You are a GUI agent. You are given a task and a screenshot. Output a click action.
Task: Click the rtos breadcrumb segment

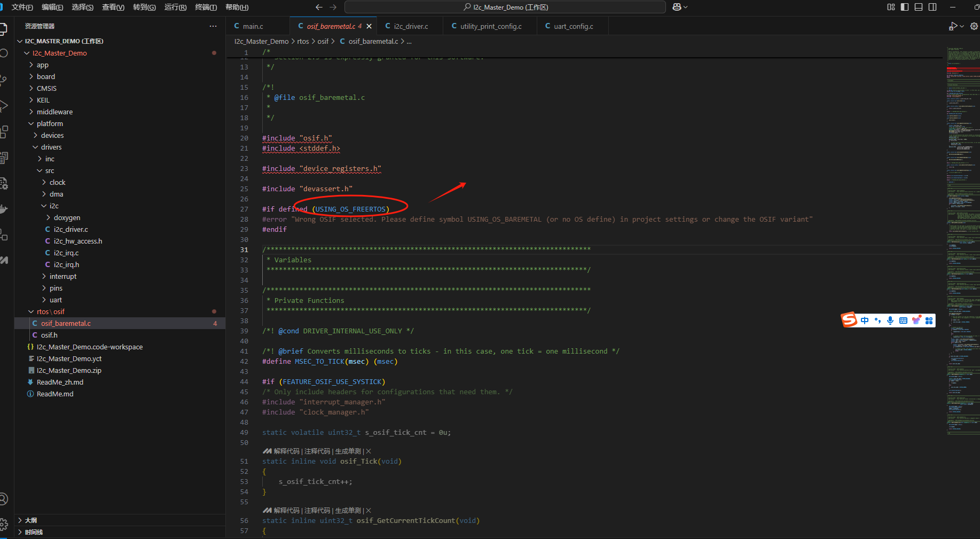click(303, 41)
